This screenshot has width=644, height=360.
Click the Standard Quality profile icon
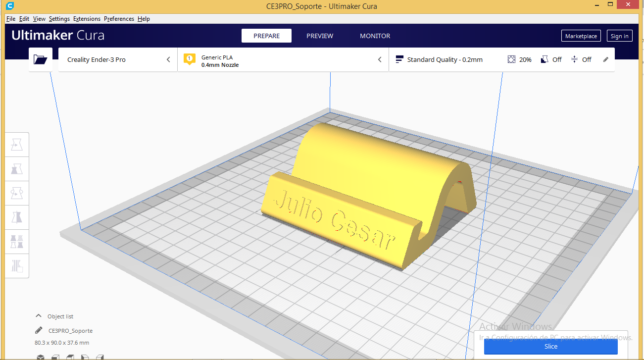[399, 59]
